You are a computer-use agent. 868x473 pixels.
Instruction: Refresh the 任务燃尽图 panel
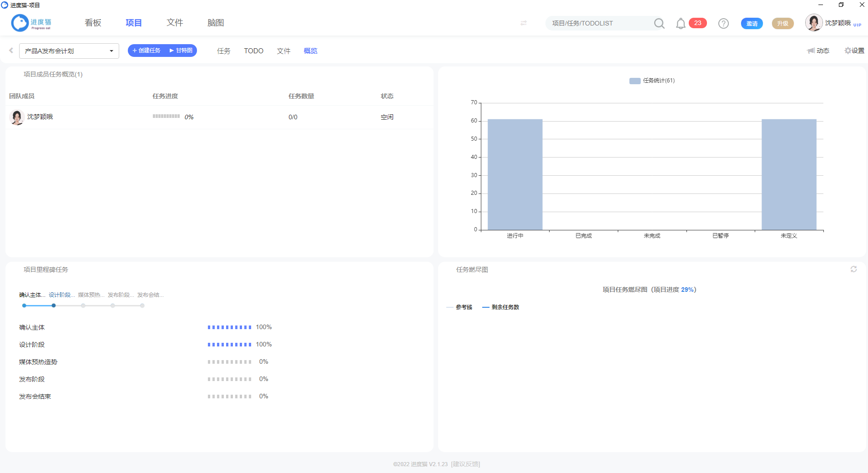(853, 269)
